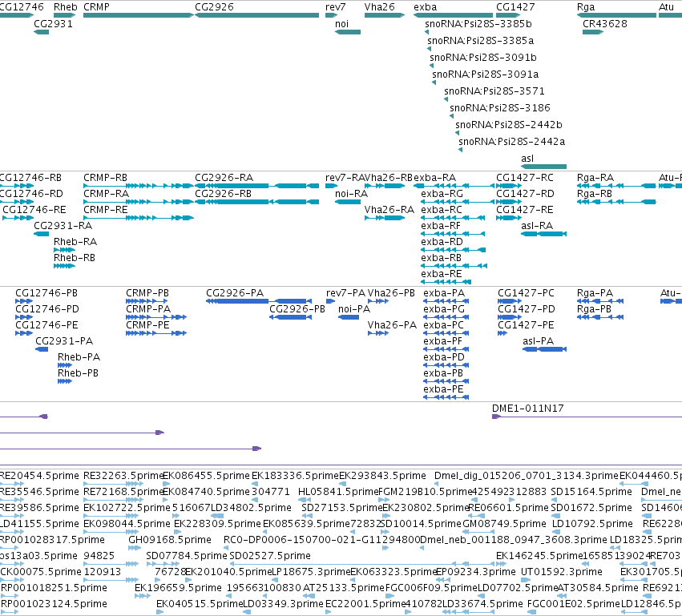The width and height of the screenshot is (682, 616).
Task: Click the GH09168.5prime EST label
Action: 170,541
